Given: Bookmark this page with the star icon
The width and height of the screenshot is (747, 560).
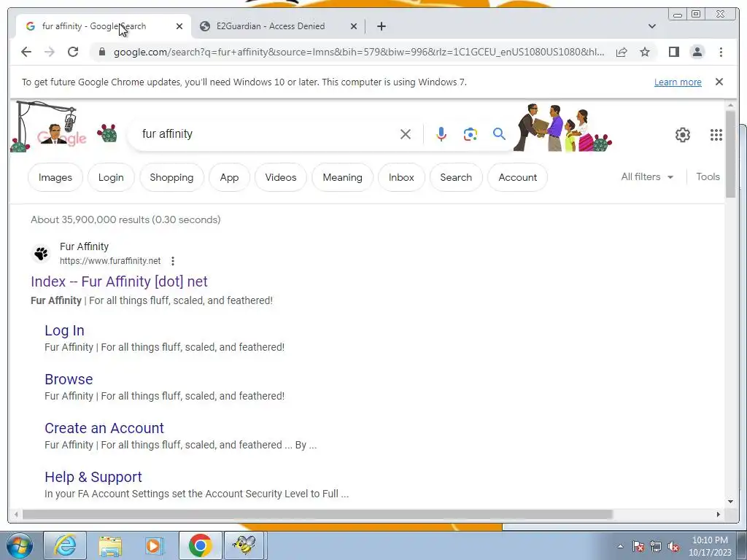Looking at the screenshot, I should click(645, 52).
